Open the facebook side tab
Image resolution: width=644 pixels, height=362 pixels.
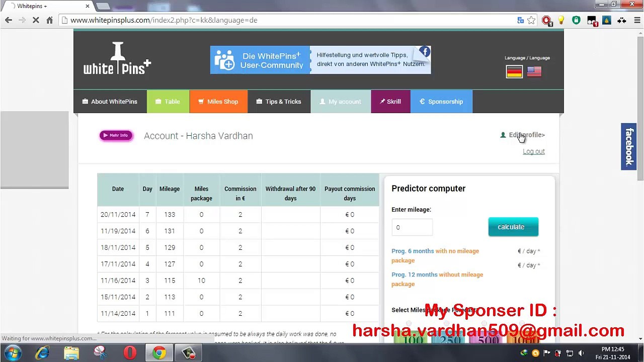tap(629, 147)
